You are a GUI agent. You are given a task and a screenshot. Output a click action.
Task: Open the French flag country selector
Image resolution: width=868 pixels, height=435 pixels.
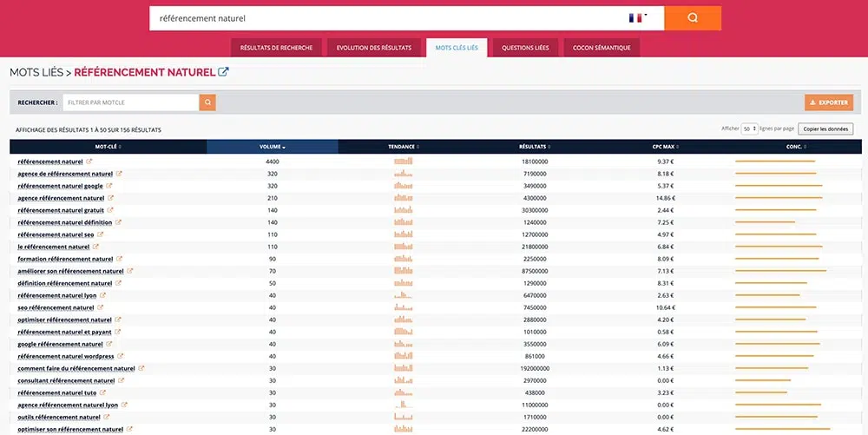(638, 17)
